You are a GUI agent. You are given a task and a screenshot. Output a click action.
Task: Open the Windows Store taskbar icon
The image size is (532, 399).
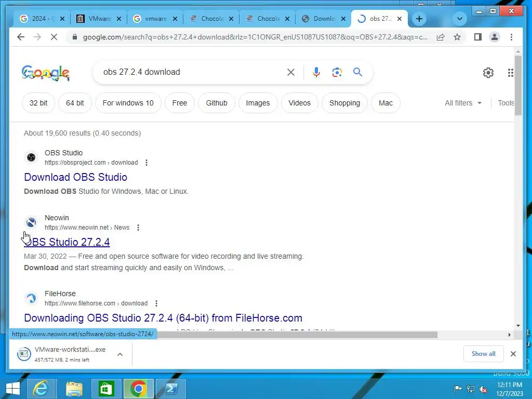click(106, 389)
